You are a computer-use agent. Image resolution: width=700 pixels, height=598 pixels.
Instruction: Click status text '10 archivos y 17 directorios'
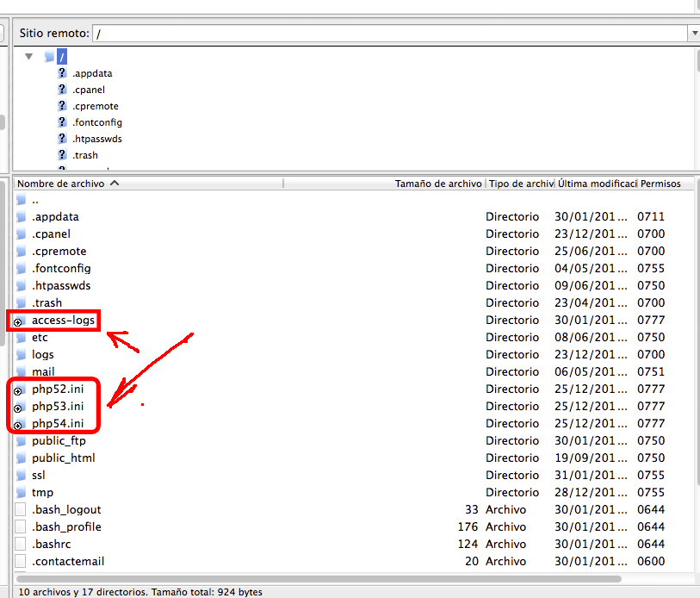coord(83,592)
